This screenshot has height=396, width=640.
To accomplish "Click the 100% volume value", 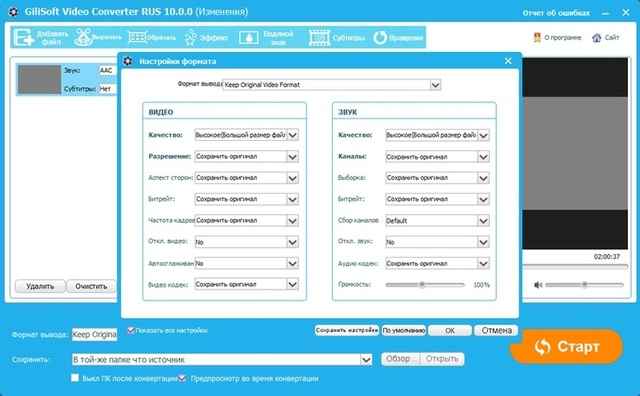I will (x=481, y=285).
